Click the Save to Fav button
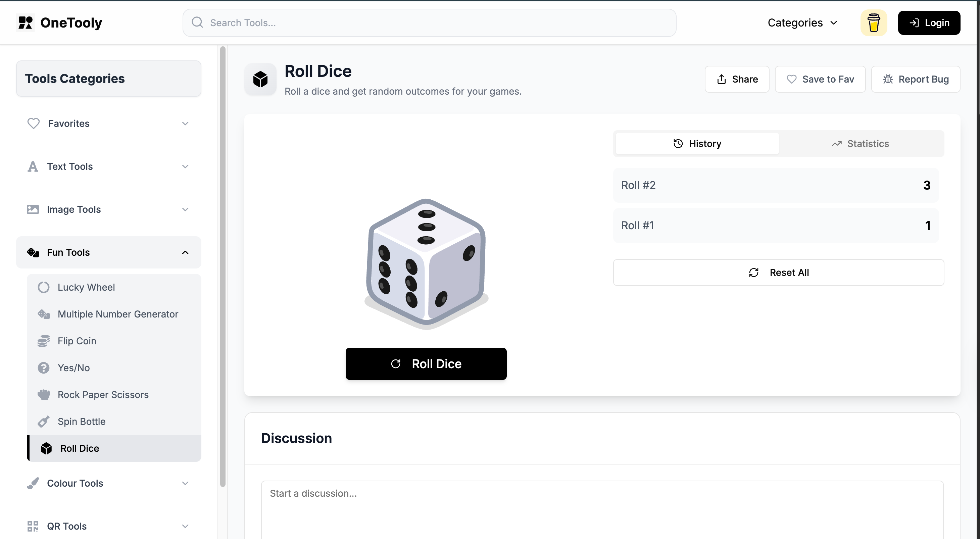980x539 pixels. coord(820,79)
